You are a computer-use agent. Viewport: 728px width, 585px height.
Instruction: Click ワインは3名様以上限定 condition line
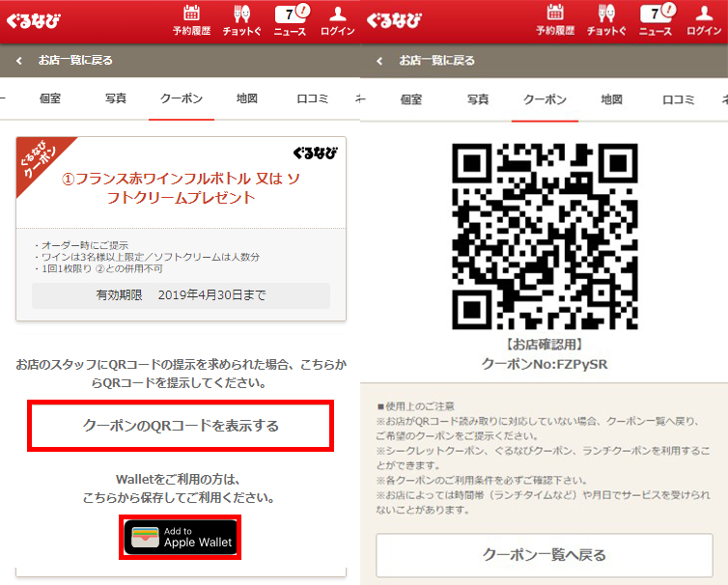[146, 257]
